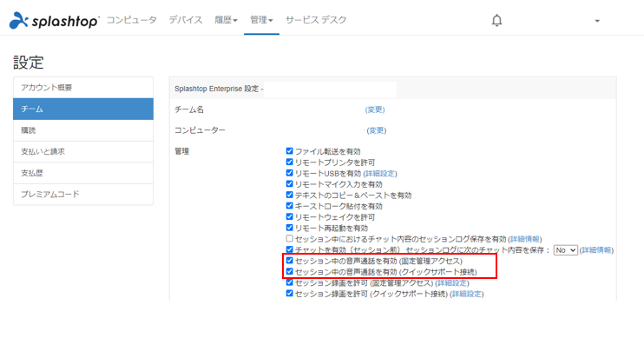Open 詳細情報 link beside the No dropdown
Screen dimensions: 644x345
[597, 250]
